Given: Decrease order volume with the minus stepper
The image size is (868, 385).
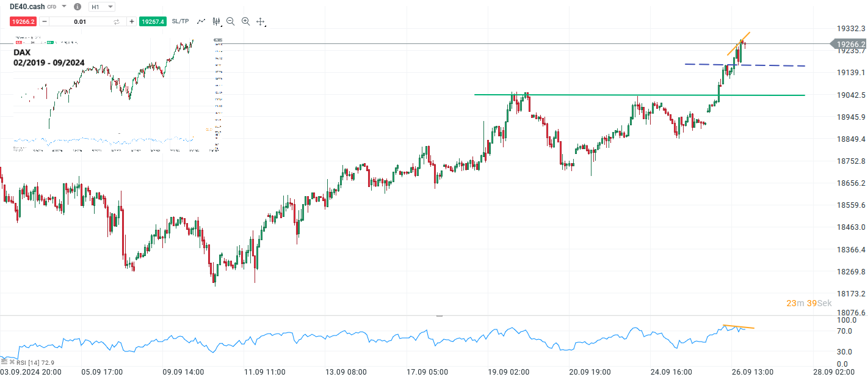Looking at the screenshot, I should pos(45,21).
